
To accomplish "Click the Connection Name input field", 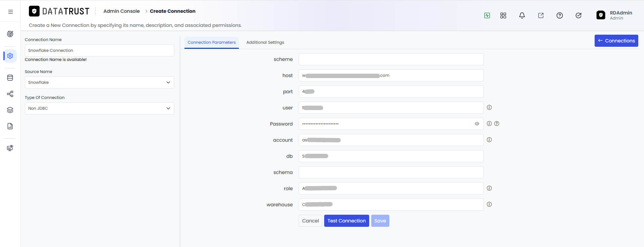I will click(x=99, y=50).
